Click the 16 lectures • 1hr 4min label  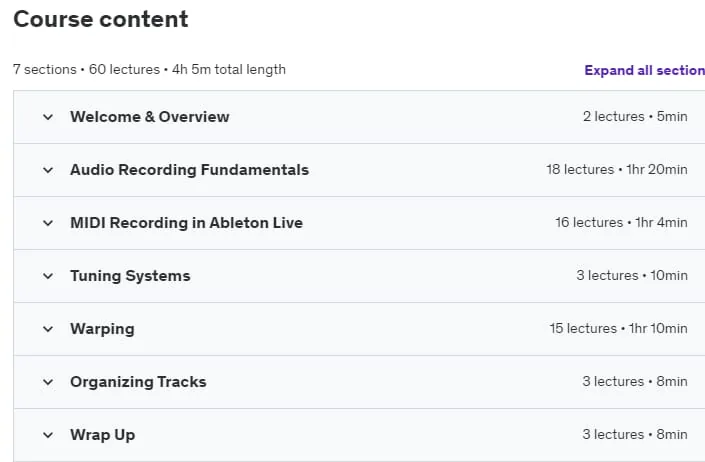point(621,222)
